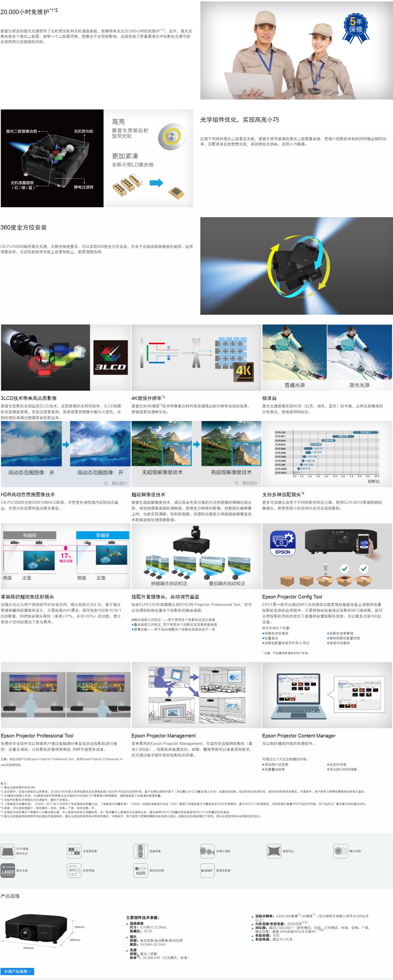The image size is (393, 980).
Task: Click the LASER light source icon
Action: [x=8, y=870]
